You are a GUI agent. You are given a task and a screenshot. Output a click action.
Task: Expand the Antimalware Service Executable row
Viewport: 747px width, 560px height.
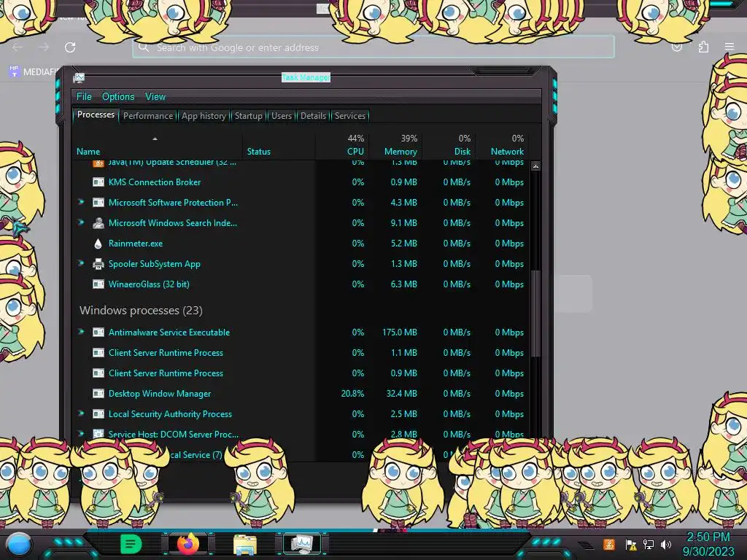[x=81, y=332]
